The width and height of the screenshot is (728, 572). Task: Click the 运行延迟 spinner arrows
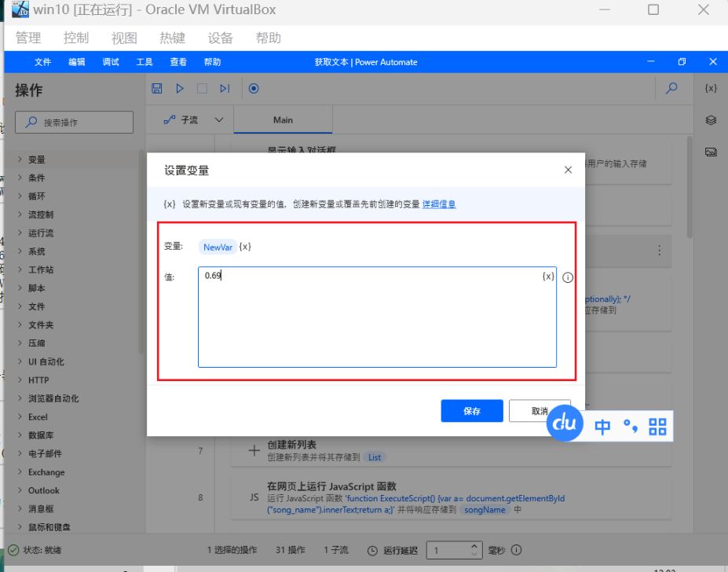pos(474,550)
